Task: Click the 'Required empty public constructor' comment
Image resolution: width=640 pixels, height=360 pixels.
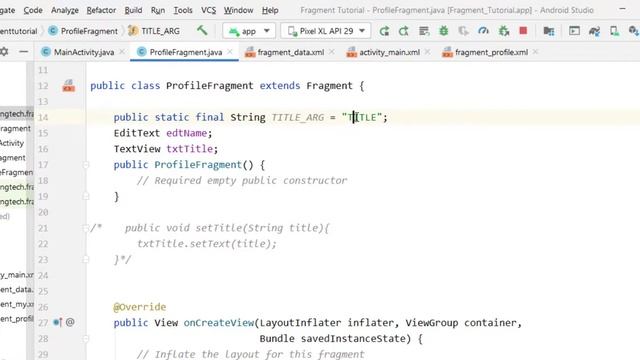Action: [x=242, y=180]
